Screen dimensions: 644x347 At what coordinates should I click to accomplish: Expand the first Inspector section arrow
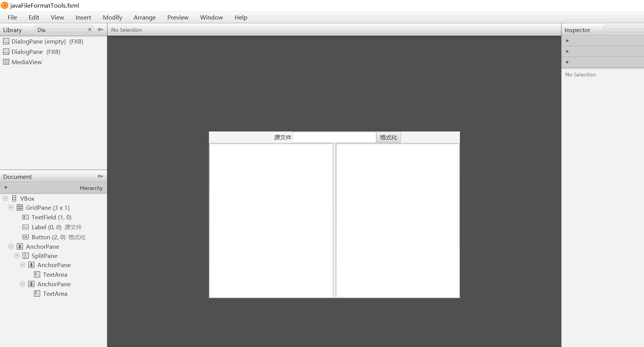pos(567,41)
